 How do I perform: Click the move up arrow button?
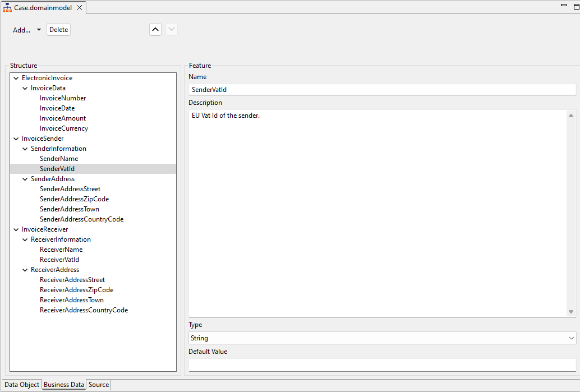[155, 30]
